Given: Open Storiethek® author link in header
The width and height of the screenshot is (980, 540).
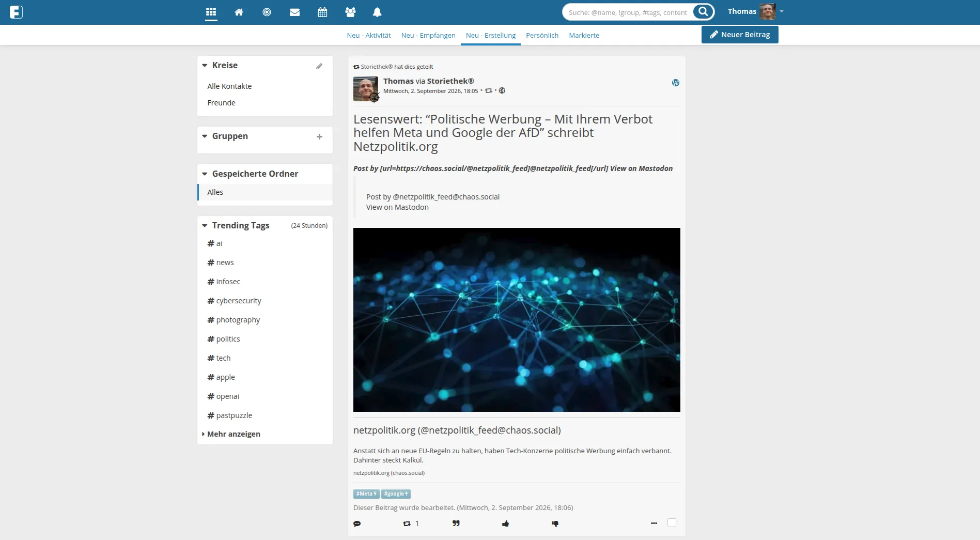Looking at the screenshot, I should [x=450, y=81].
